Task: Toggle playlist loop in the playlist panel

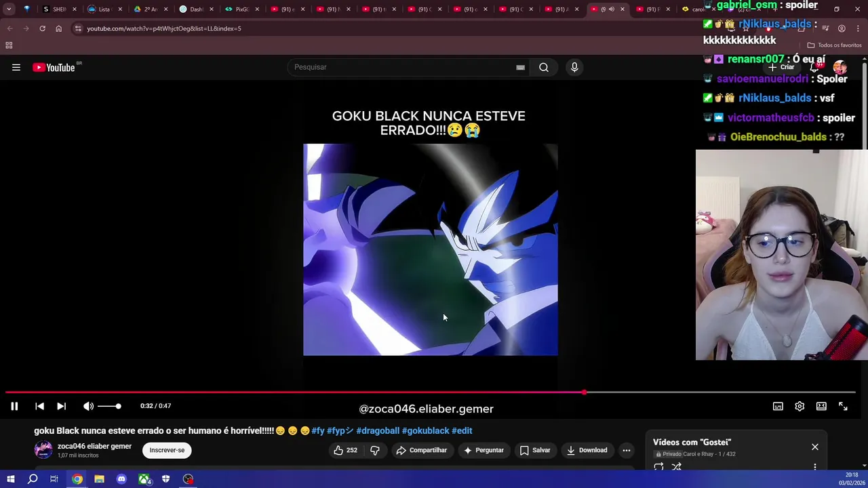Action: 658,467
